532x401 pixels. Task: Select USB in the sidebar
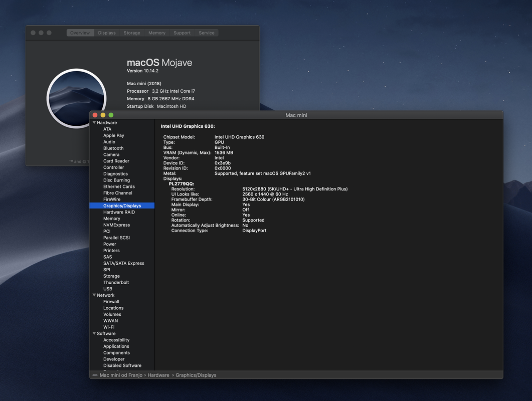tap(108, 289)
